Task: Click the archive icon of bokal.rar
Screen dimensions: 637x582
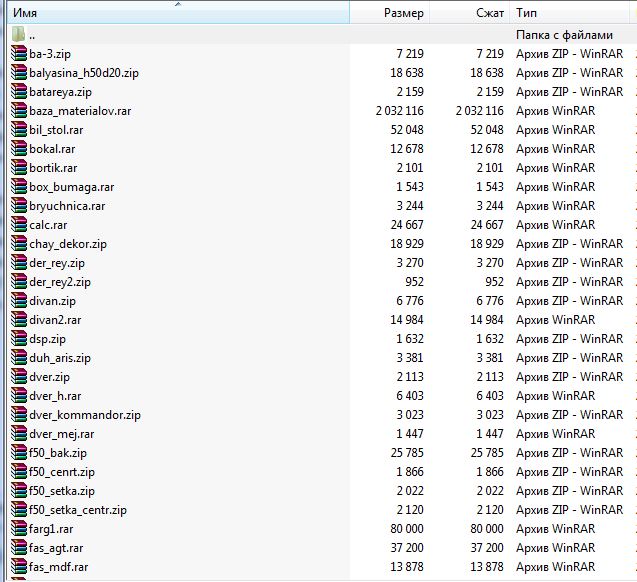Action: coord(19,149)
